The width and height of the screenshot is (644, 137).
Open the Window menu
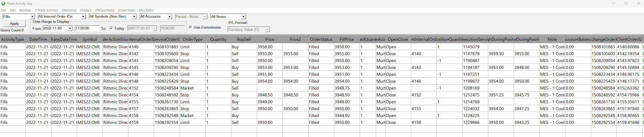[x=25, y=10]
